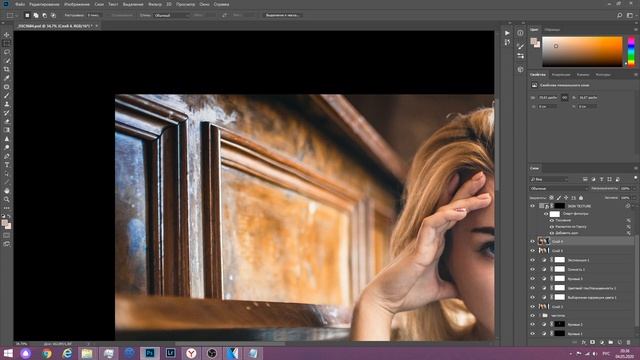
Task: Open the Layers panel menu
Action: [636, 168]
